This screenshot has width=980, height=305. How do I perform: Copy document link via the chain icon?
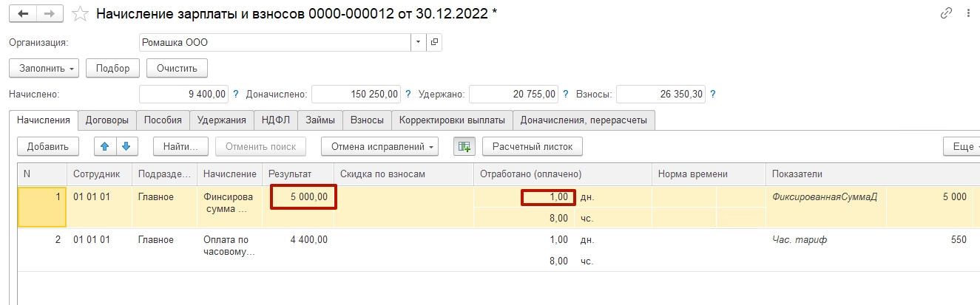tap(946, 14)
